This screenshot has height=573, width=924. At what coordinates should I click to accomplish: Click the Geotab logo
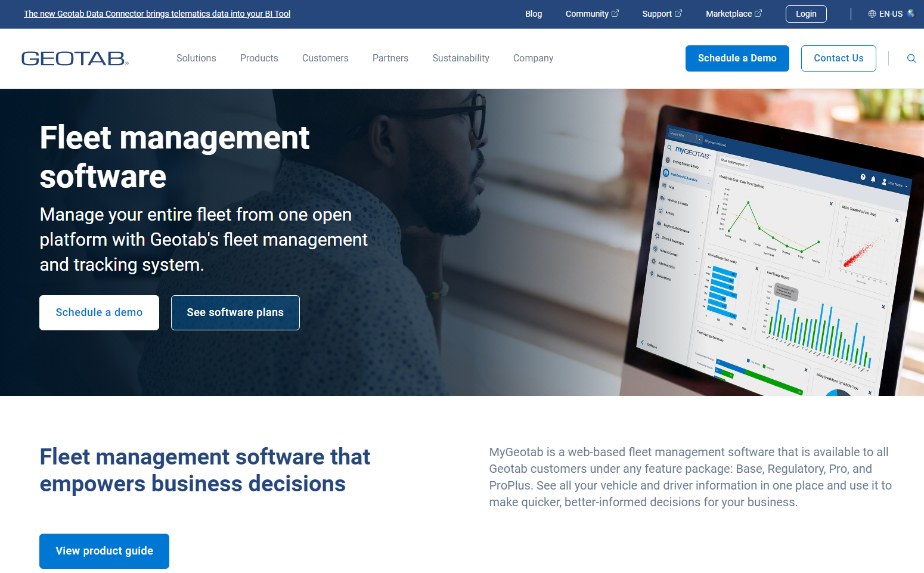point(75,58)
